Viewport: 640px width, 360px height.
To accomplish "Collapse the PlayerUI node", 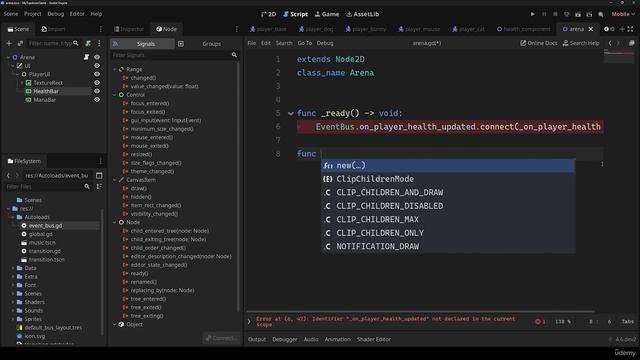I will click(17, 74).
